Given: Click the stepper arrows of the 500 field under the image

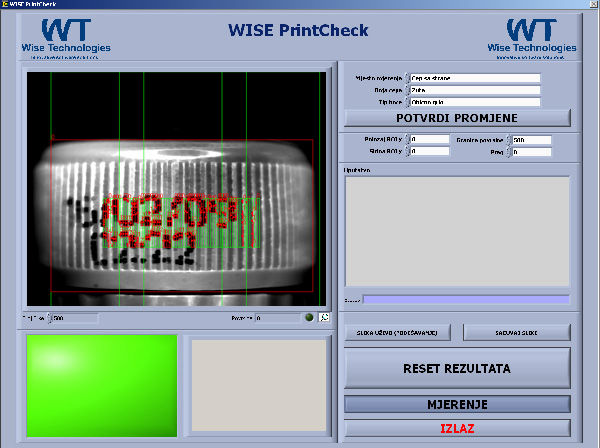Looking at the screenshot, I should [49, 318].
